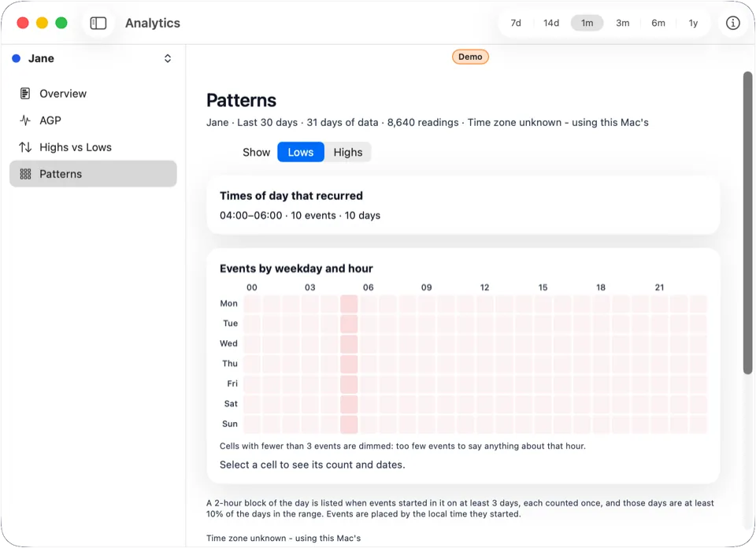Viewport: 756px width, 548px height.
Task: Click the 'Times of day that recurred' heading
Action: click(x=291, y=196)
